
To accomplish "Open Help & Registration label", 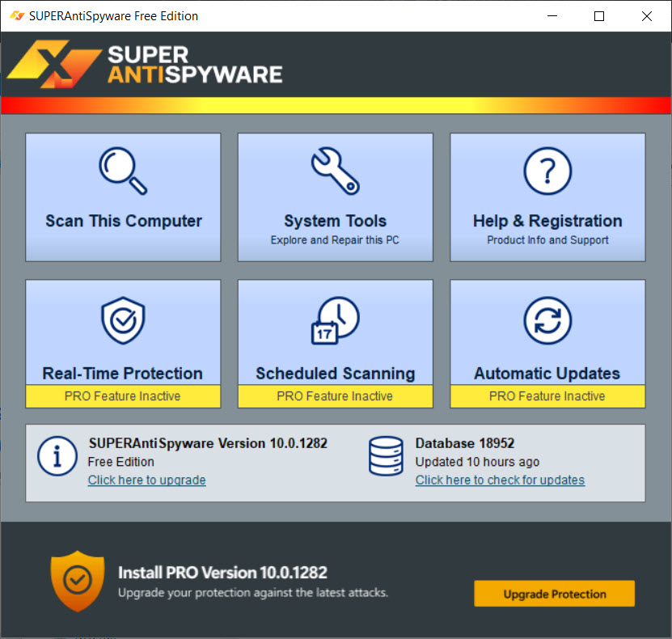I will pos(547,221).
